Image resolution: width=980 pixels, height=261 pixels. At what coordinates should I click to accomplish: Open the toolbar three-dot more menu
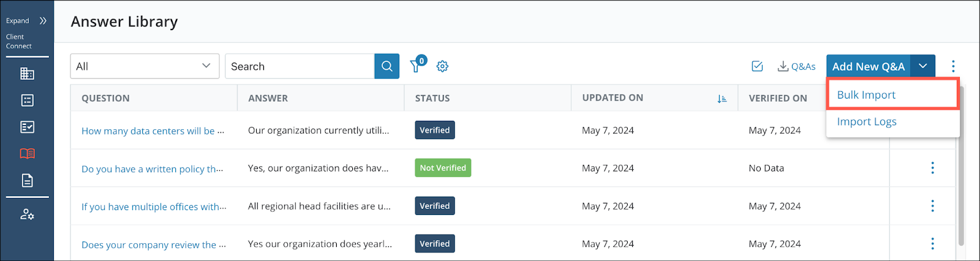click(953, 66)
